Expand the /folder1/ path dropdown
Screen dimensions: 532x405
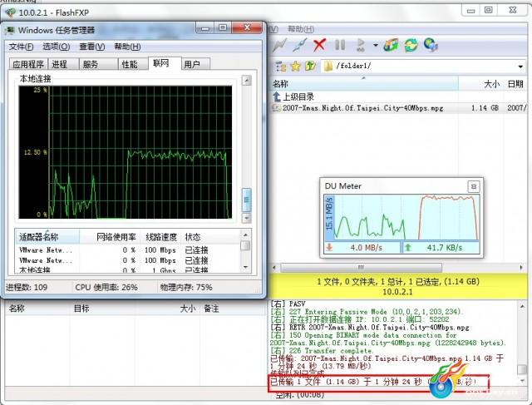tap(520, 67)
